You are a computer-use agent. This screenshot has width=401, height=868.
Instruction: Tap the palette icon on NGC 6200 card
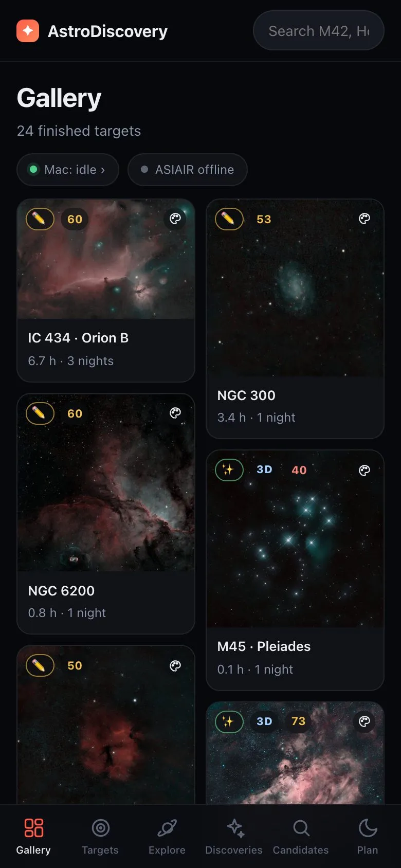click(x=175, y=413)
